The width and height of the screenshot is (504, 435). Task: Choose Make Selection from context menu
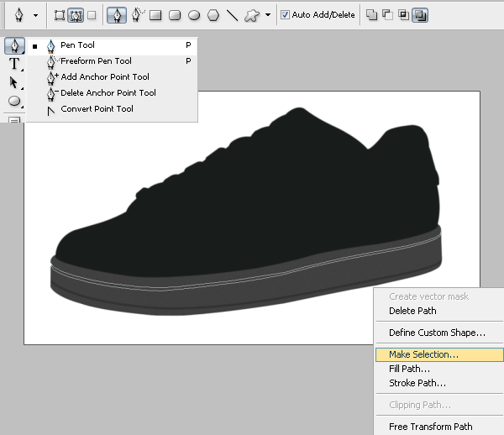423,354
